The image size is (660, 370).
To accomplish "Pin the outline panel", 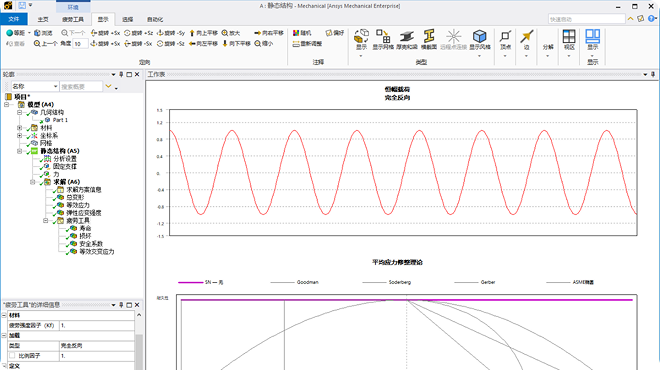I will point(121,75).
